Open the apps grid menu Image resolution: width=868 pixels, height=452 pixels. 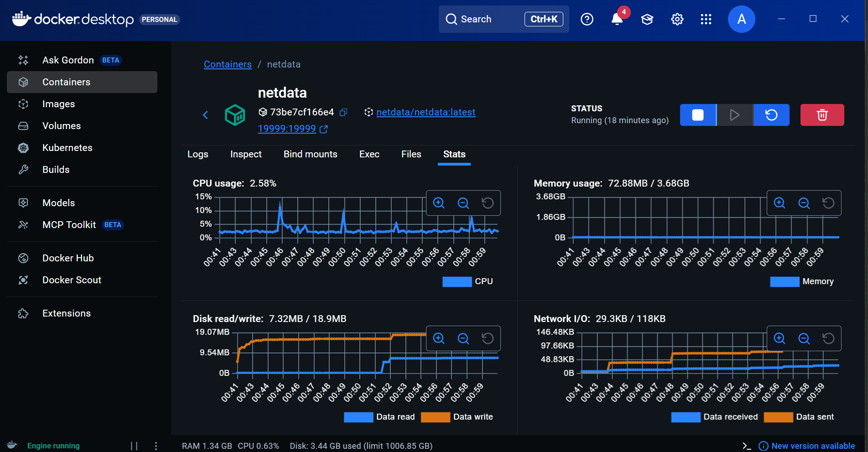click(x=706, y=19)
